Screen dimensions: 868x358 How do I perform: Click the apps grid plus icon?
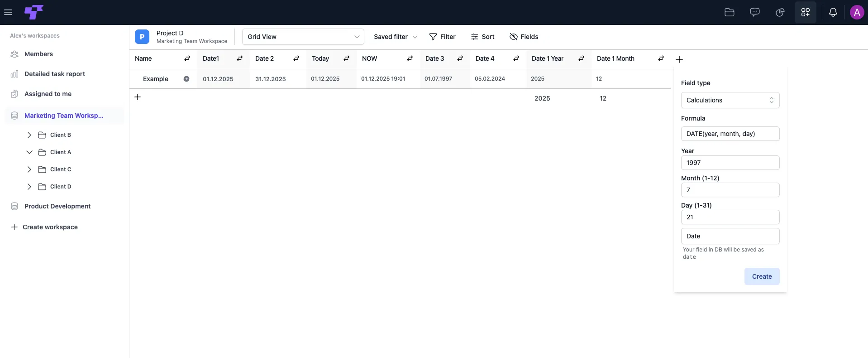(806, 12)
